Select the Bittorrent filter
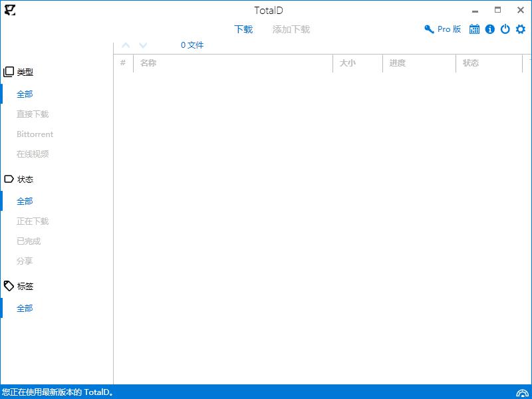Image resolution: width=532 pixels, height=399 pixels. coord(35,134)
